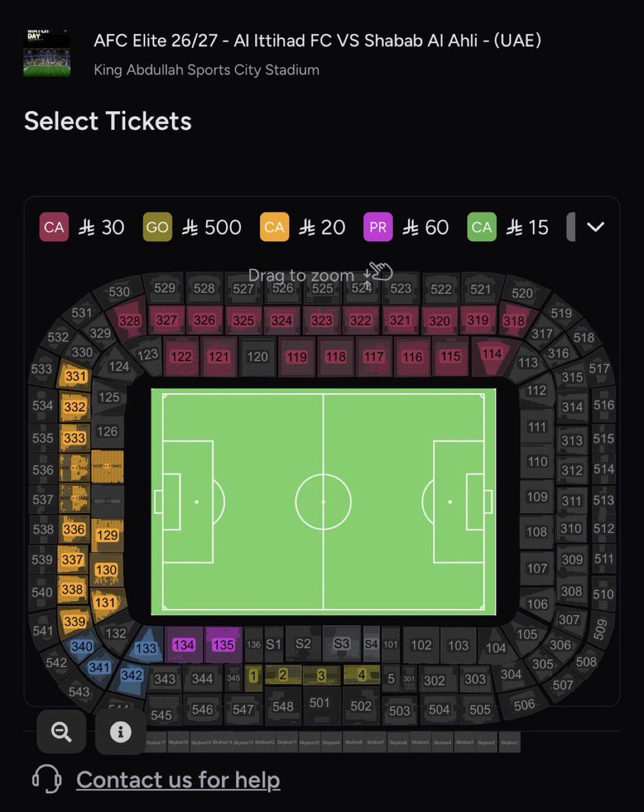Select blue section 133
The width and height of the screenshot is (644, 812).
pyautogui.click(x=146, y=648)
